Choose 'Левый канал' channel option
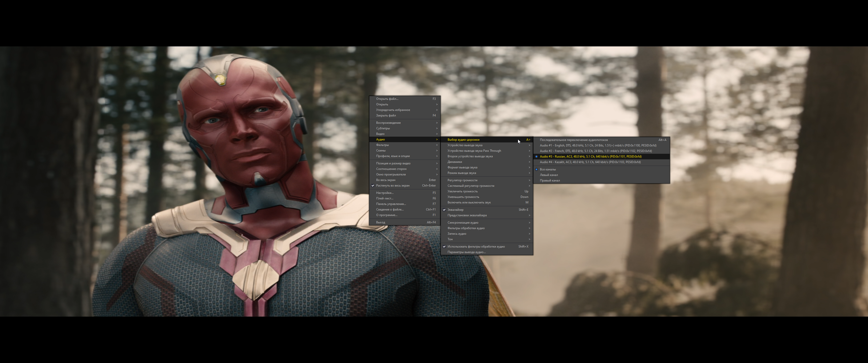868x363 pixels. coord(602,175)
